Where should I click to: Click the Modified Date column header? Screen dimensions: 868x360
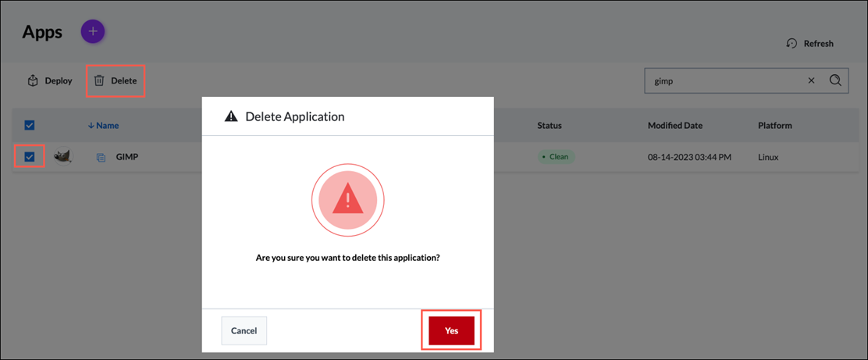point(674,125)
